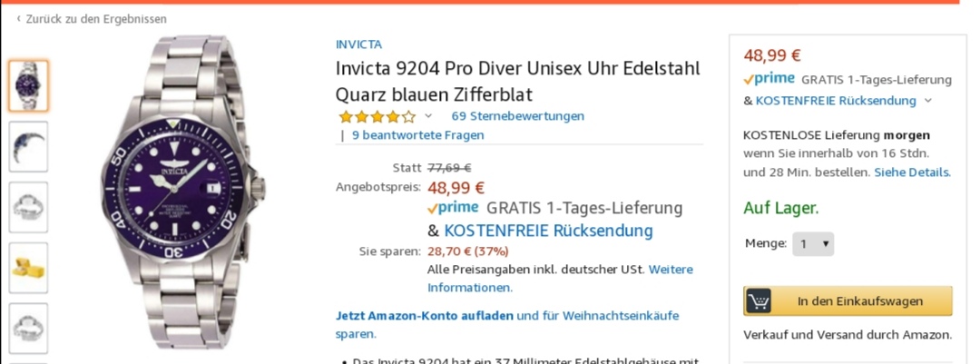
Task: Select the first watch front thumbnail
Action: pyautogui.click(x=28, y=85)
